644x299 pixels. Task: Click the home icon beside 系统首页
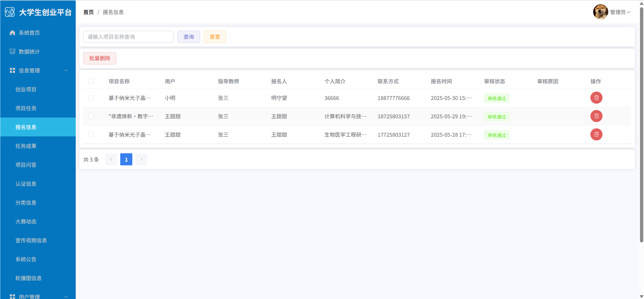click(x=12, y=33)
